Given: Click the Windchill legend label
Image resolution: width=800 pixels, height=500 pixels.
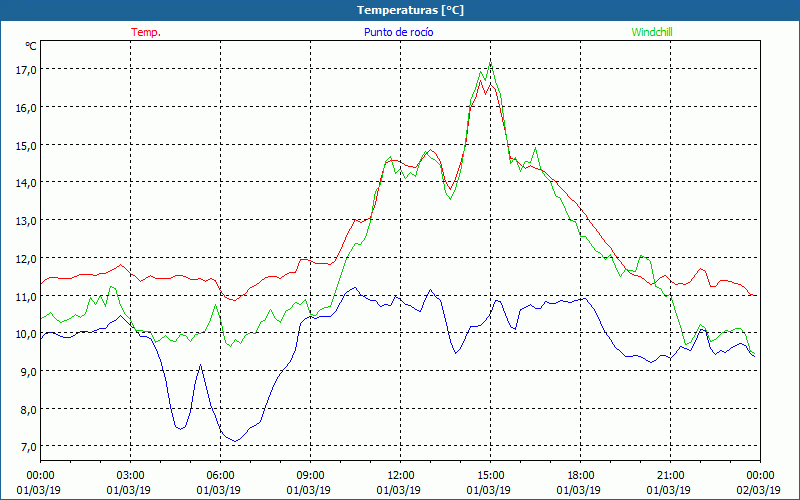Looking at the screenshot, I should [652, 32].
